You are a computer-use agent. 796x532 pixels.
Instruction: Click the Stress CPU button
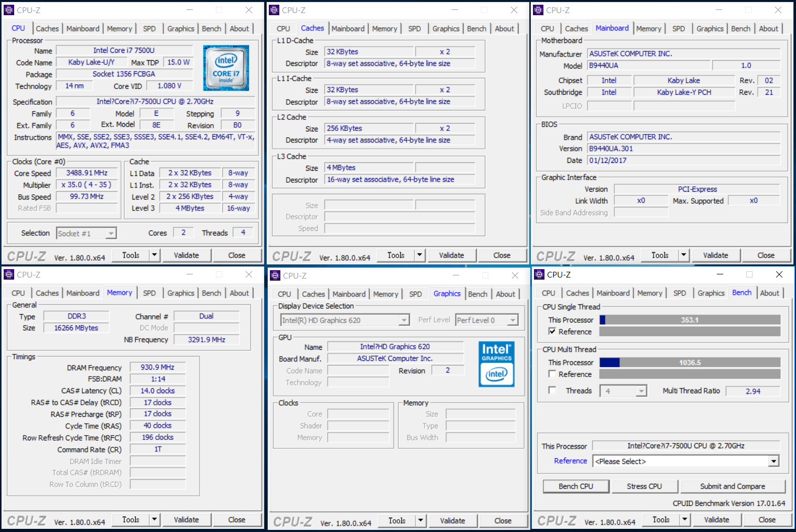[x=645, y=486]
